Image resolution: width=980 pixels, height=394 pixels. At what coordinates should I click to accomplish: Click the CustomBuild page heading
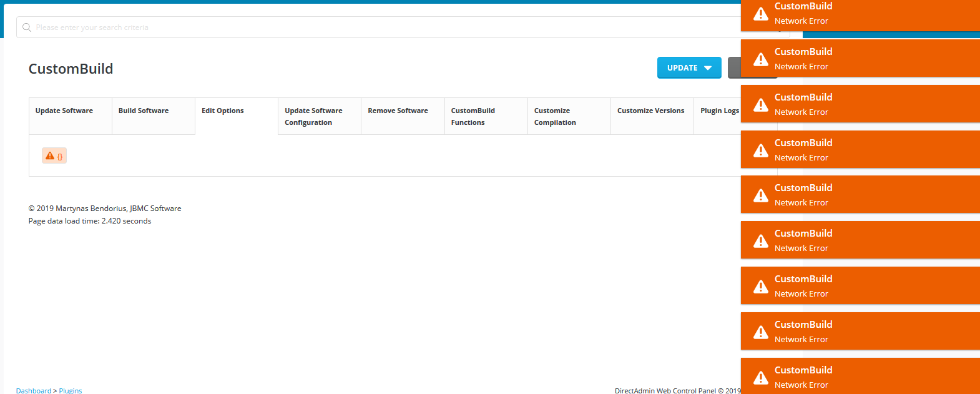[x=71, y=69]
